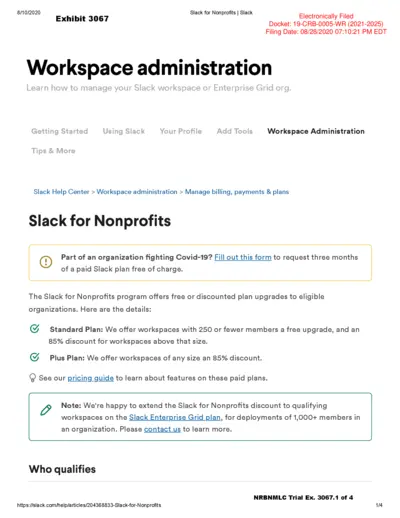Open Manage billing, payments & plans breadcrumb
The image size is (400, 518).
[237, 192]
